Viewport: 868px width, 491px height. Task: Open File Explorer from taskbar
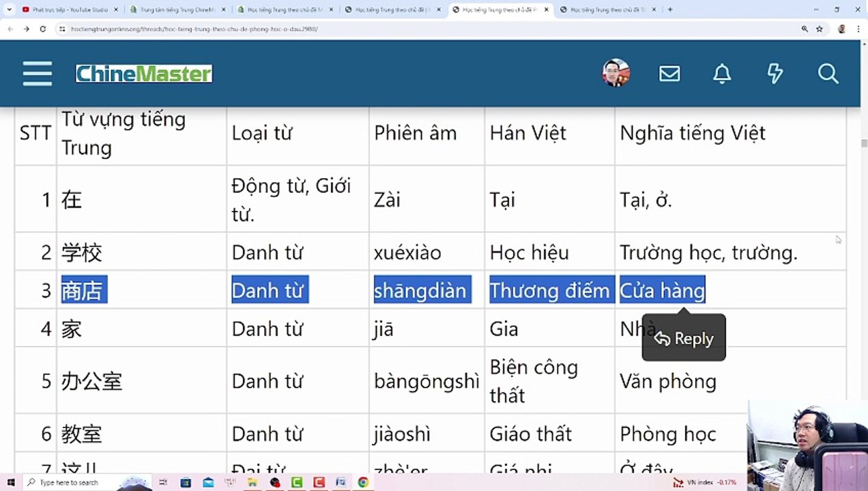pos(252,482)
